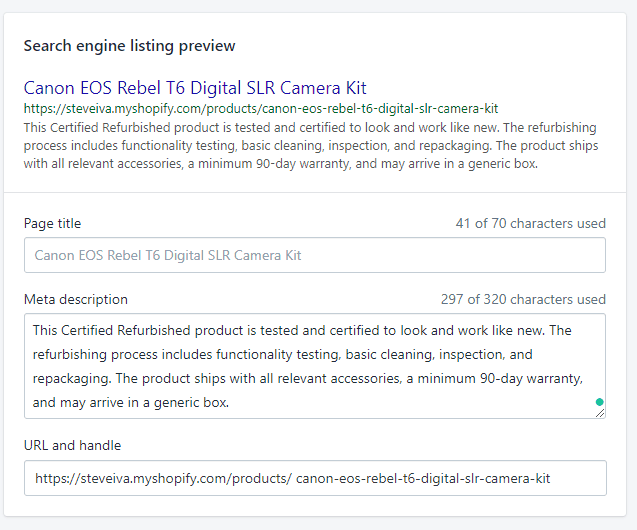Click the https://steveiva.myshopify.com/products/ prefix in URL field
The image size is (637, 530).
[163, 478]
